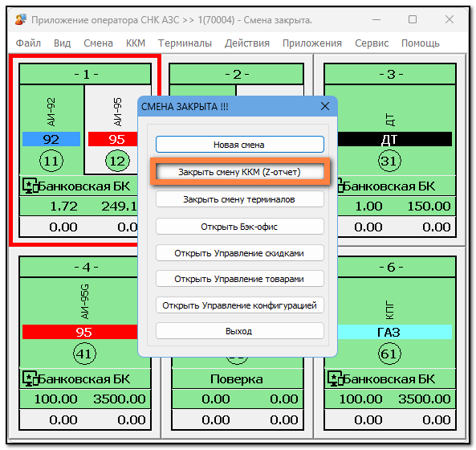Select nozzle 31 circle on pump 3

pyautogui.click(x=389, y=161)
